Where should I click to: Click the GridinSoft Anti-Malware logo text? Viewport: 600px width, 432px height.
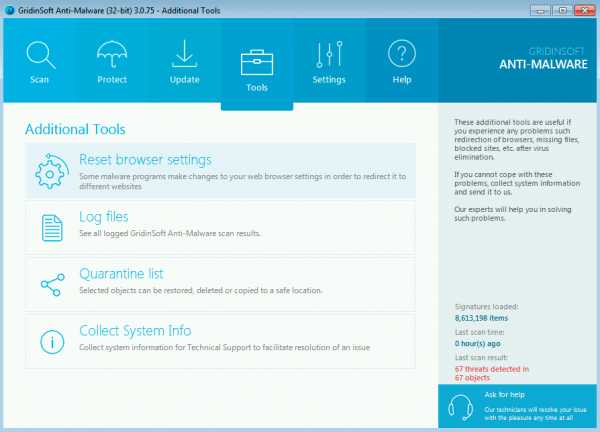(x=543, y=59)
